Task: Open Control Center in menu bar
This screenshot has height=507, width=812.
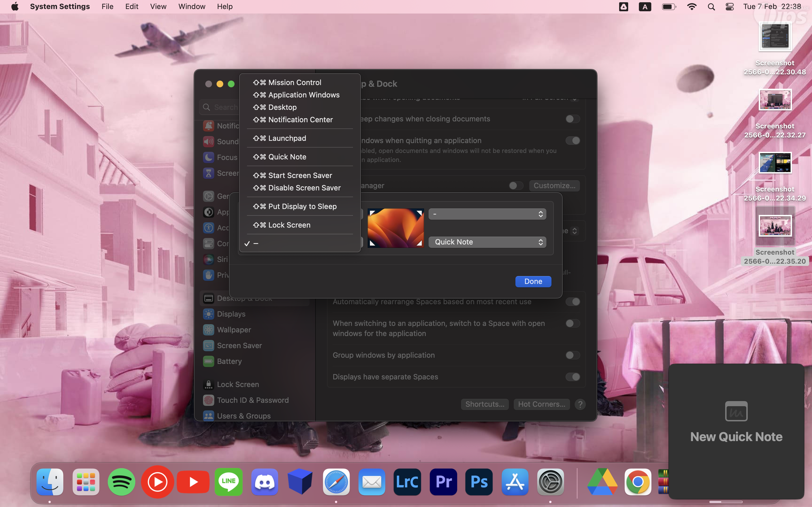Action: tap(729, 7)
